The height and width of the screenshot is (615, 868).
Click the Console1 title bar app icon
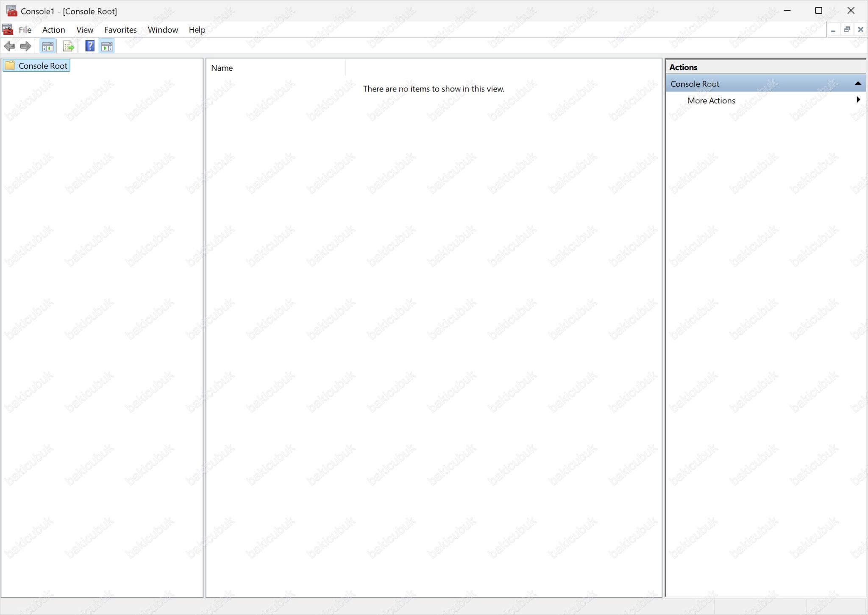click(x=11, y=11)
